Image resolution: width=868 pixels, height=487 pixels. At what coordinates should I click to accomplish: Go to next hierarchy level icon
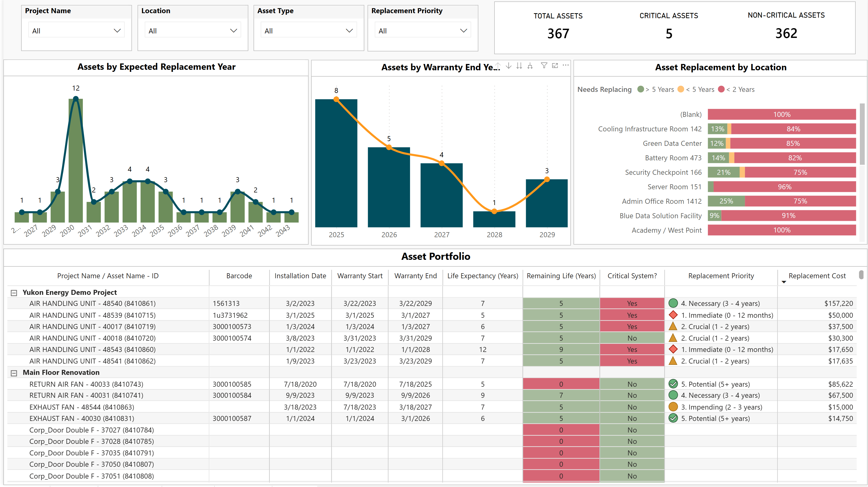point(519,66)
